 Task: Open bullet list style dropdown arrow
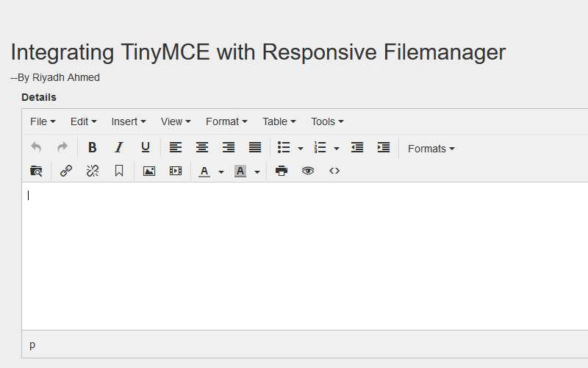tap(301, 149)
